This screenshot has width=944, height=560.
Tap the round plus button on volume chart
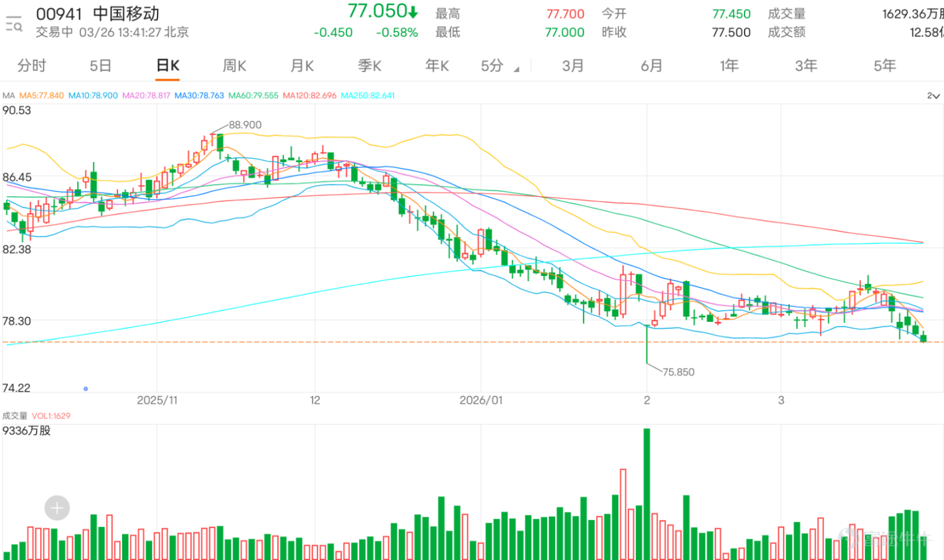pyautogui.click(x=57, y=508)
